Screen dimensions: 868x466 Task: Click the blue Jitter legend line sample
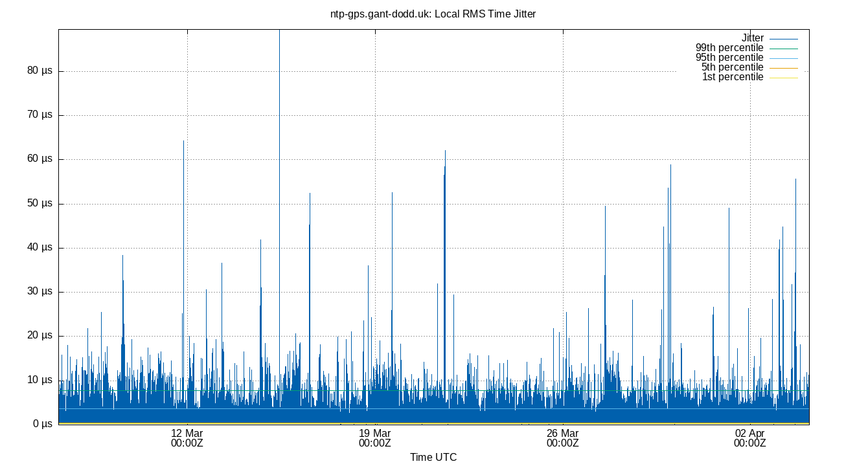click(x=782, y=38)
